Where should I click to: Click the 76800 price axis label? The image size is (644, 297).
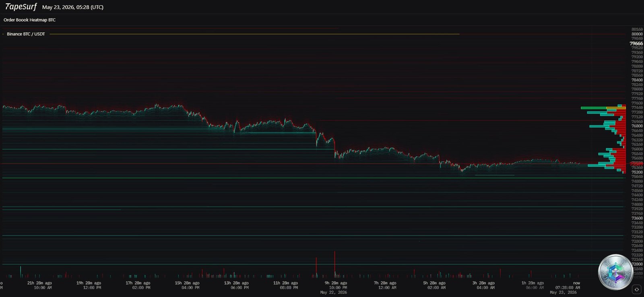coord(637,126)
